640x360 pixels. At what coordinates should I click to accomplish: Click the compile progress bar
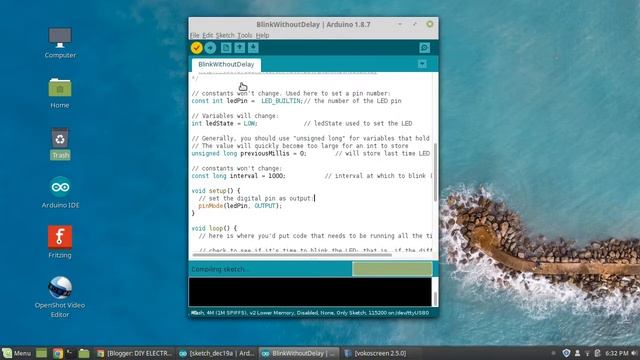392,269
